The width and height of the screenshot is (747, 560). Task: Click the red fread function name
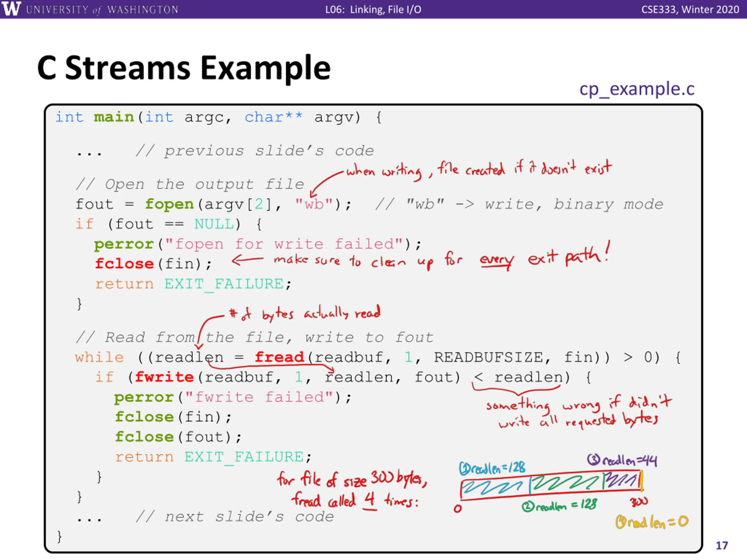pos(280,357)
